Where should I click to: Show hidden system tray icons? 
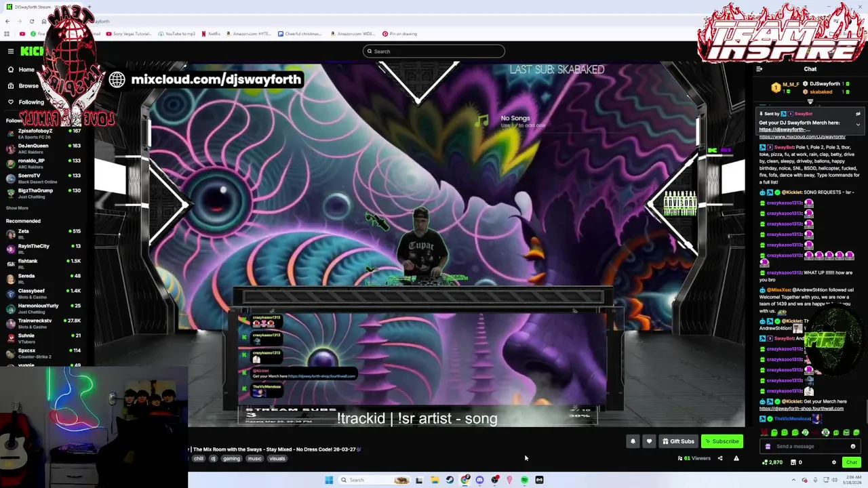[x=793, y=480]
